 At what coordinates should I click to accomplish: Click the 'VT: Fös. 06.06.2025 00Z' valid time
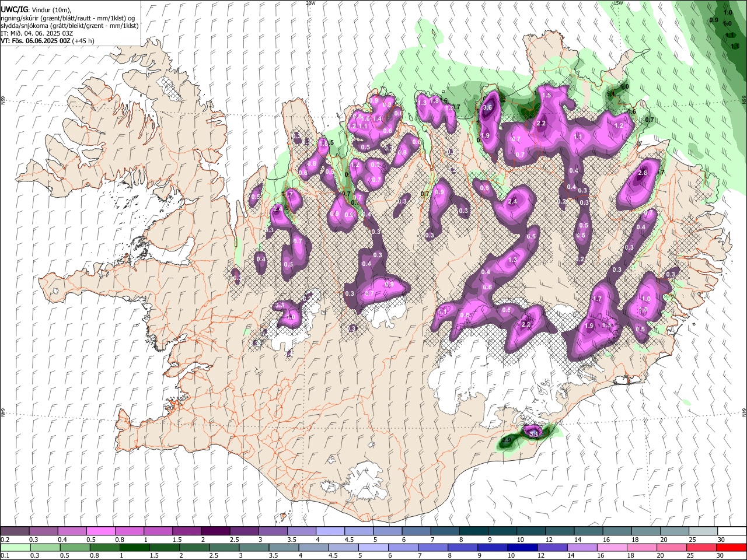(36, 41)
